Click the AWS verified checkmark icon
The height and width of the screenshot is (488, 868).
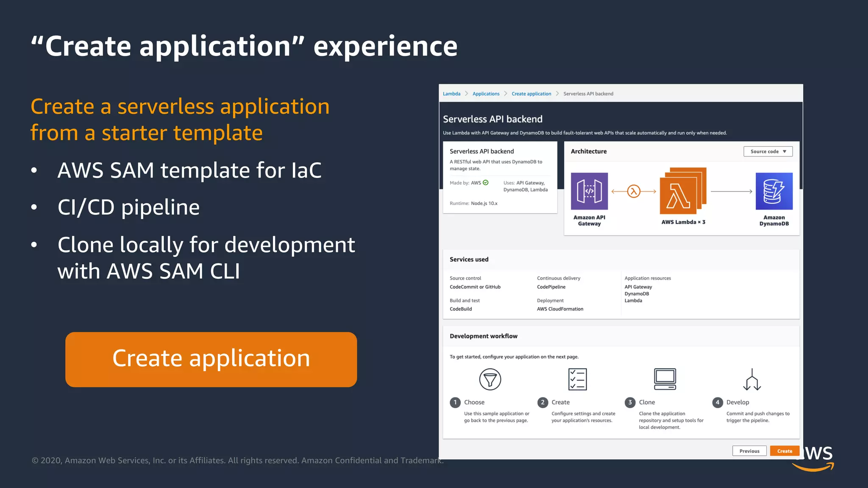pos(486,183)
